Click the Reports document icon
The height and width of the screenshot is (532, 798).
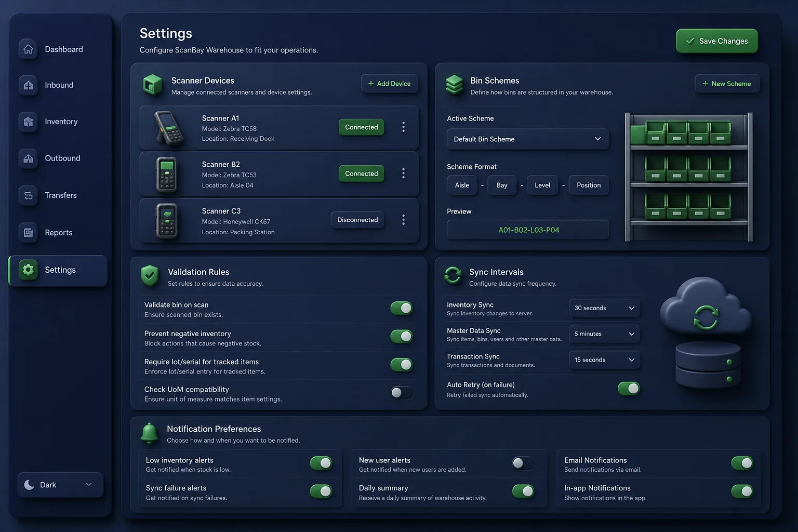(28, 233)
